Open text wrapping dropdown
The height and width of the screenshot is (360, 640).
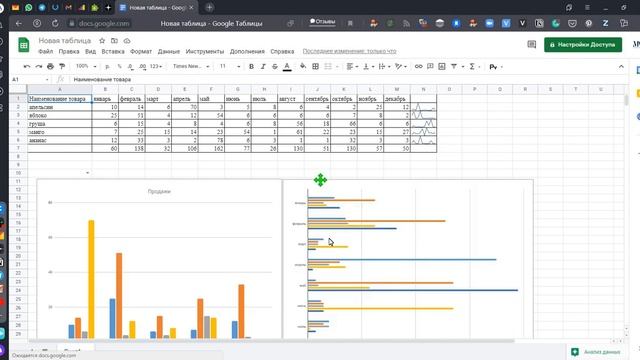pyautogui.click(x=384, y=67)
